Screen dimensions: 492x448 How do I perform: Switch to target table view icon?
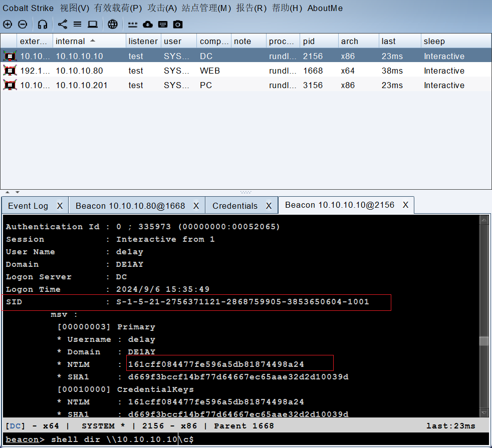[x=93, y=24]
